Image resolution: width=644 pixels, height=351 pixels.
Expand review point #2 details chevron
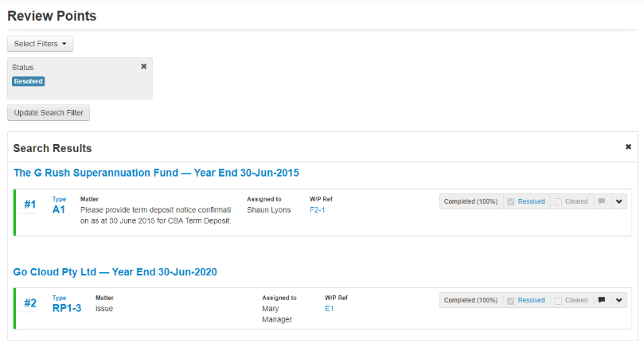pos(619,300)
